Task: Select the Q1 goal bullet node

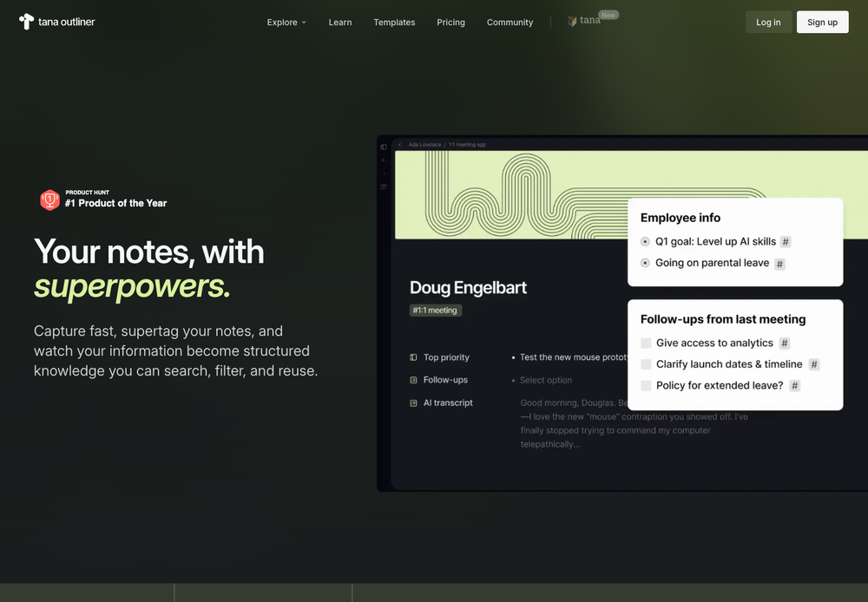Action: pos(645,242)
